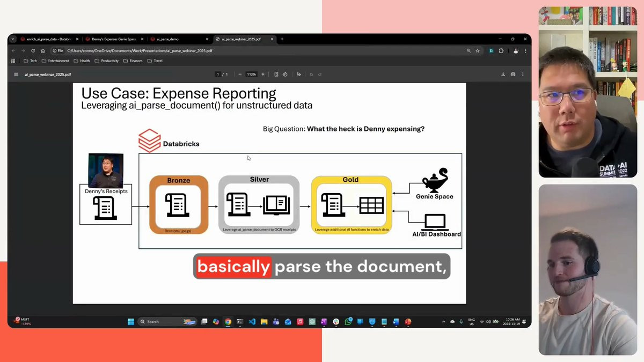
Task: Download the PDF file
Action: tap(503, 75)
